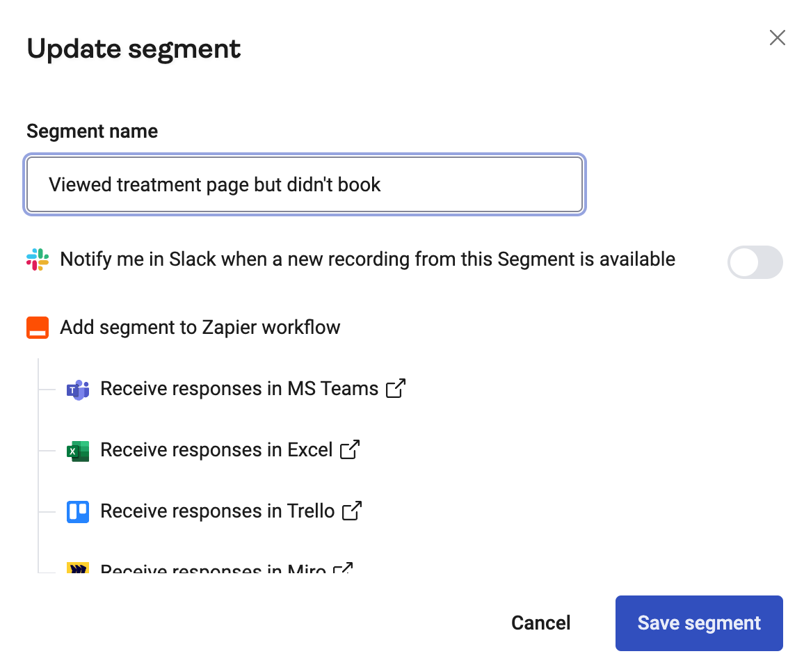Click the Microsoft Teams icon
The width and height of the screenshot is (804, 672).
coord(78,389)
